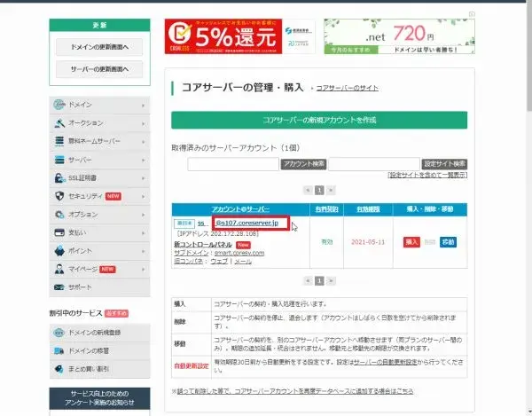Open the マイページ sidebar menu
Image resolution: width=532 pixels, height=416 pixels.
[99, 270]
